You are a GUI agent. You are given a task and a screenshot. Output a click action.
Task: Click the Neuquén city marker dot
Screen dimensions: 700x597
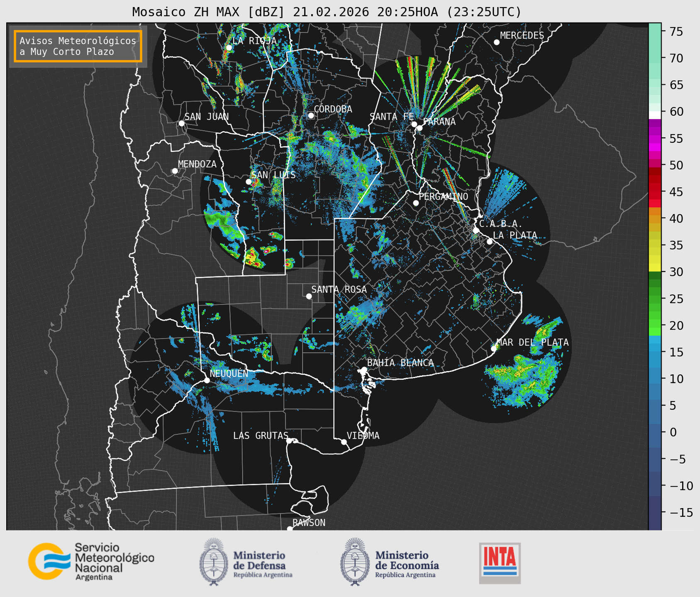207,380
